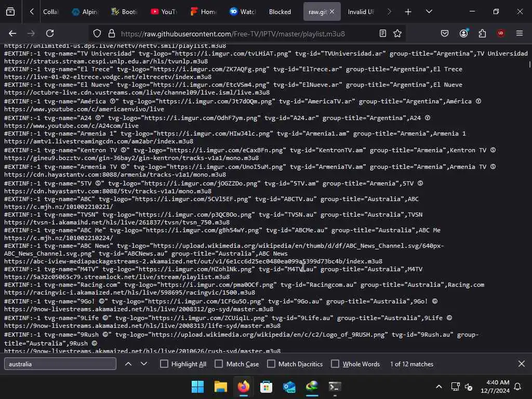This screenshot has height=399, width=532.
Task: Open uBlock Origin extension icon
Action: pyautogui.click(x=501, y=33)
